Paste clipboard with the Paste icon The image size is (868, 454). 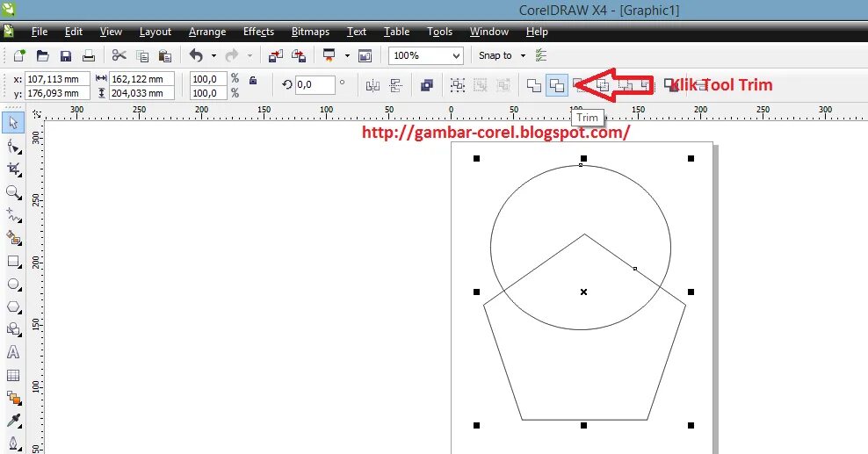tap(164, 55)
